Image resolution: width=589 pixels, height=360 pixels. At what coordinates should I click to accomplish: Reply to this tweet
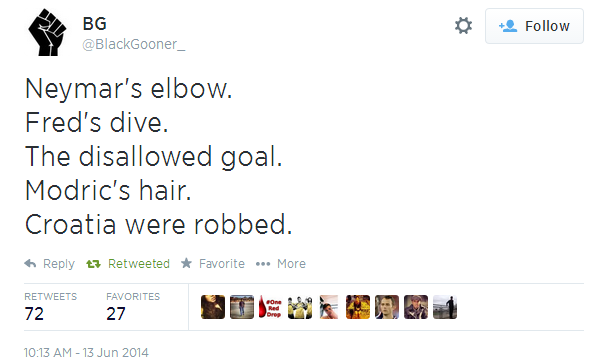pos(59,264)
